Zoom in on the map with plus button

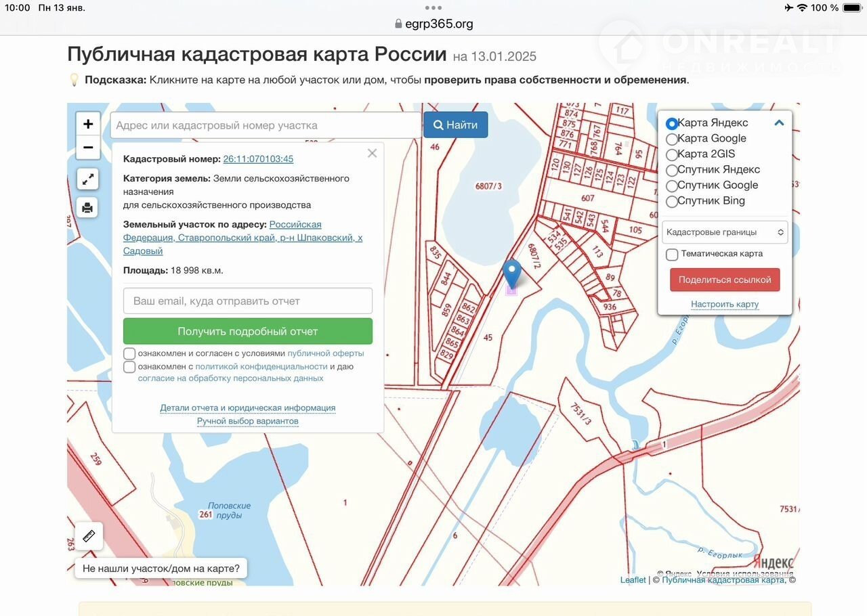pyautogui.click(x=88, y=124)
